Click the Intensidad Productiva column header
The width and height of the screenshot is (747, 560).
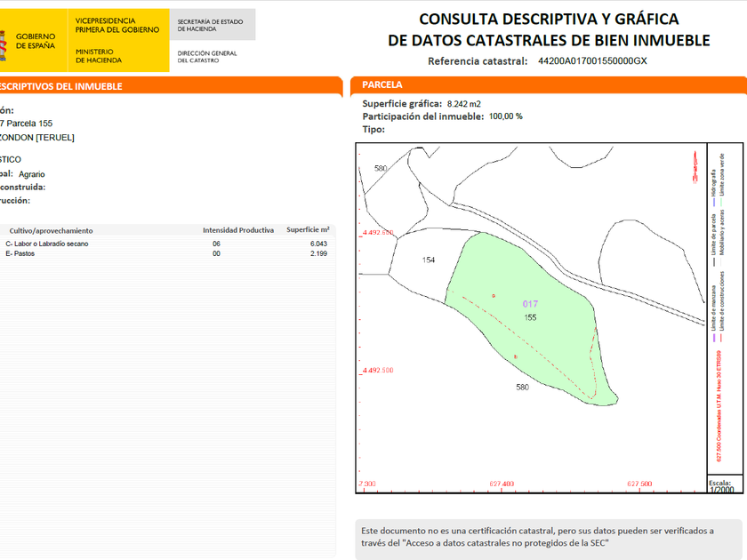[237, 230]
